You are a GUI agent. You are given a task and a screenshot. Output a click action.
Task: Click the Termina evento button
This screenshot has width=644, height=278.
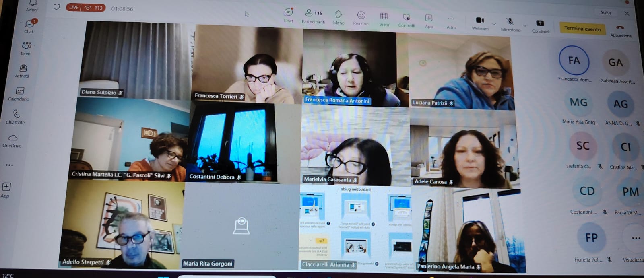click(582, 29)
